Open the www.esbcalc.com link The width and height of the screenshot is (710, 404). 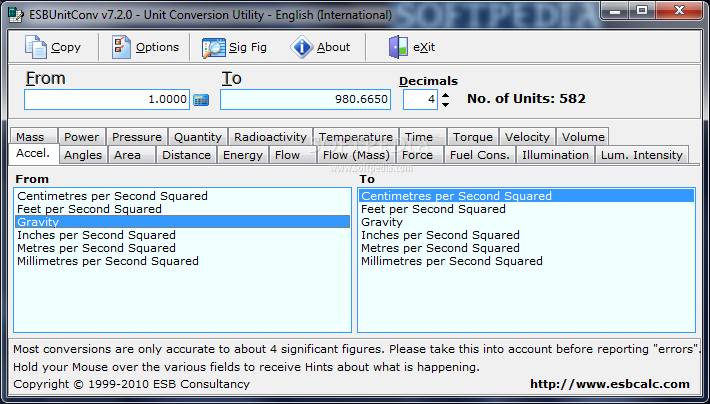pyautogui.click(x=609, y=385)
